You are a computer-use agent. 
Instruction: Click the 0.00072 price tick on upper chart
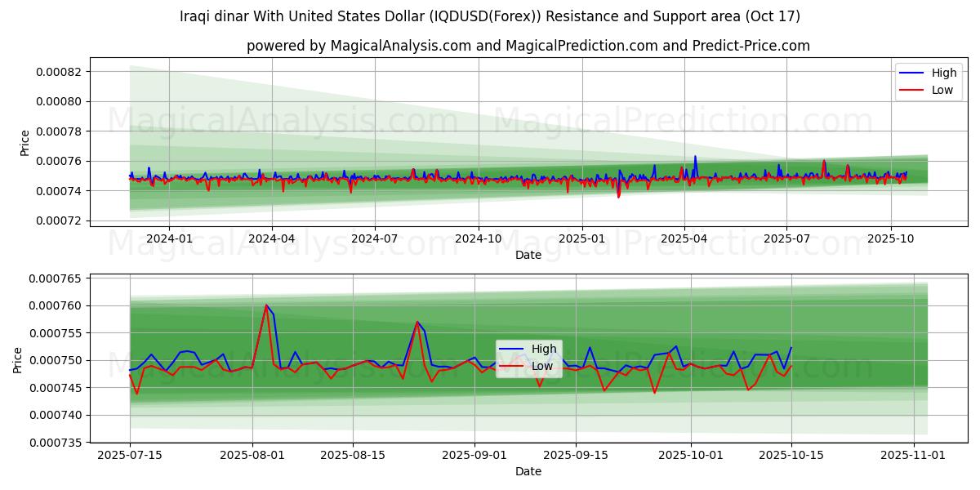pos(58,221)
